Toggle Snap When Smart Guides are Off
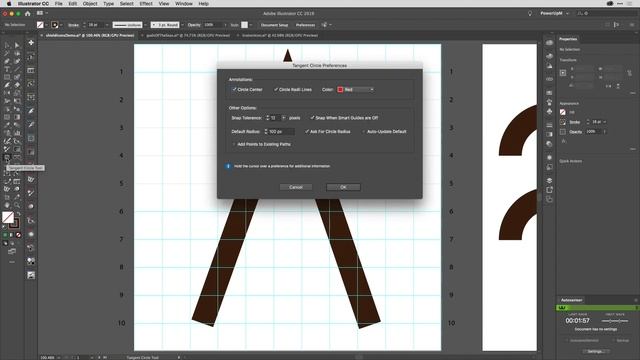Image resolution: width=640 pixels, height=360 pixels. (312, 118)
